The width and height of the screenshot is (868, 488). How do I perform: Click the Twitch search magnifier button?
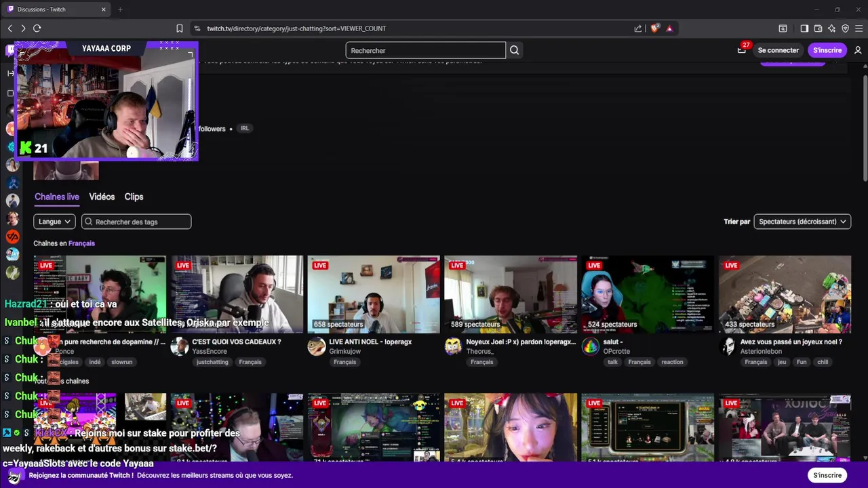pyautogui.click(x=514, y=50)
